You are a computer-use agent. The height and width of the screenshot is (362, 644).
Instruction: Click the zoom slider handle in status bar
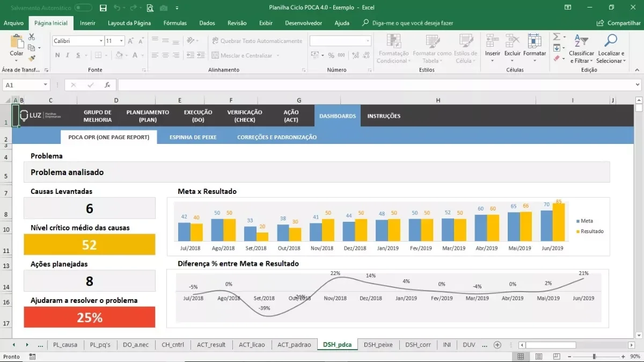(x=594, y=357)
